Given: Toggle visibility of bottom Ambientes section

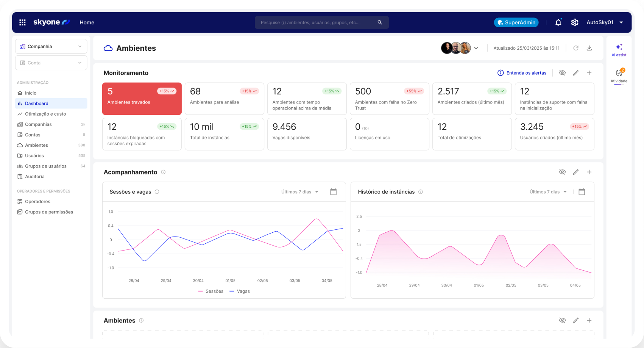Looking at the screenshot, I should (562, 320).
